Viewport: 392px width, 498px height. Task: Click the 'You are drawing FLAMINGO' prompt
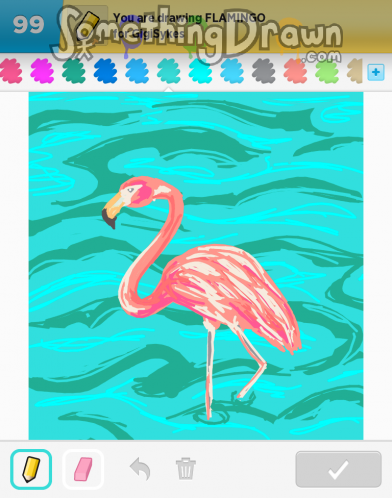point(189,18)
